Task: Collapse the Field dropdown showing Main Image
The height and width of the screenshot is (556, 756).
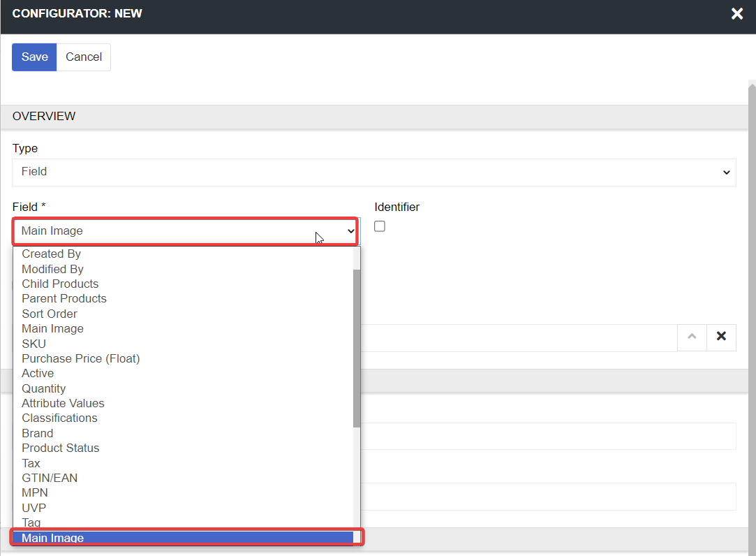Action: click(x=186, y=231)
